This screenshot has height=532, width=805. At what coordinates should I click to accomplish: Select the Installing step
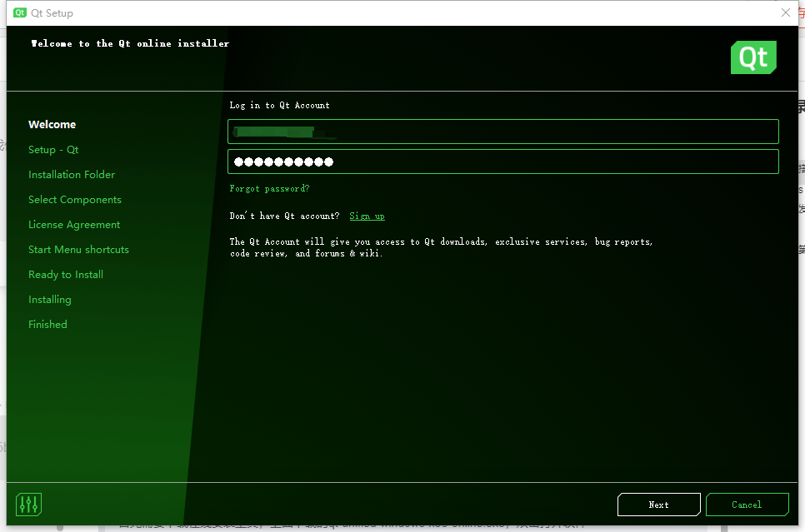[x=50, y=300]
